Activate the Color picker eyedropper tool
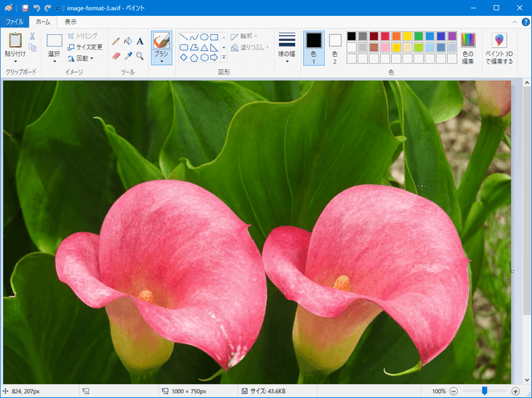This screenshot has height=398, width=532. tap(128, 55)
